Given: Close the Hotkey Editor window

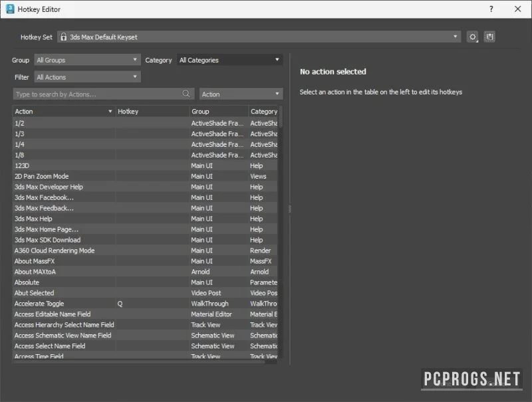Looking at the screenshot, I should 517,9.
